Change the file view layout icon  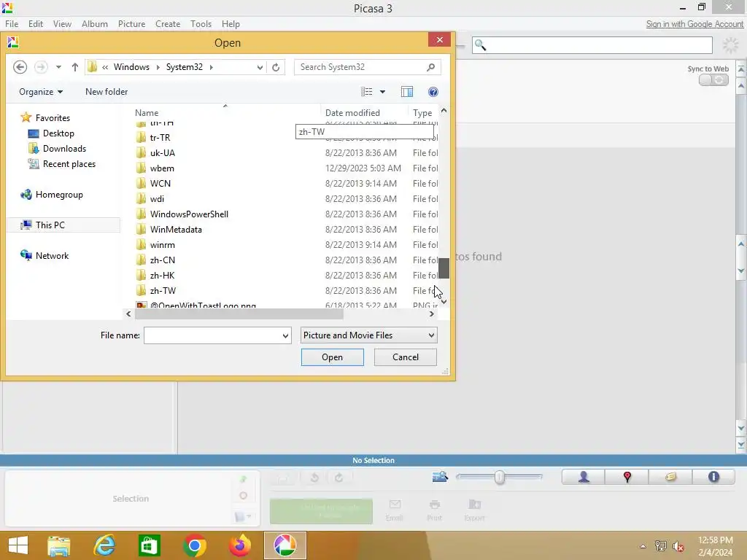[x=366, y=91]
